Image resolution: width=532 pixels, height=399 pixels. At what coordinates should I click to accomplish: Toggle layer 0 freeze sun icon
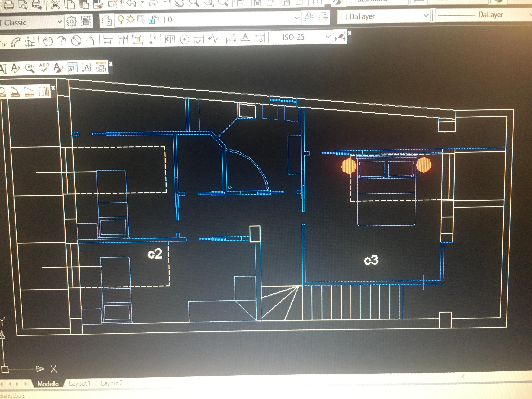tap(131, 19)
